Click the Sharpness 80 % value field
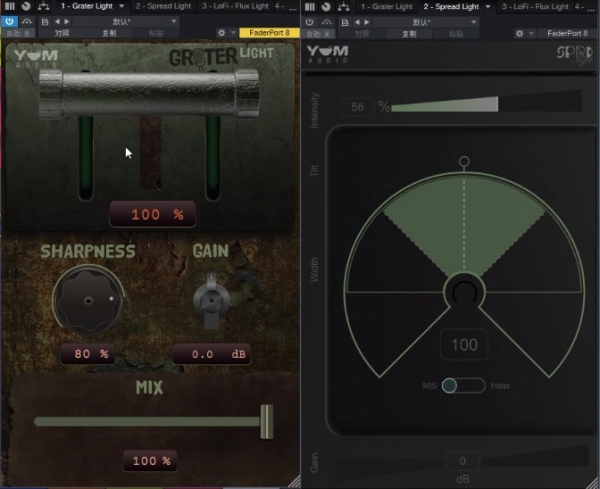The image size is (600, 489). (88, 354)
